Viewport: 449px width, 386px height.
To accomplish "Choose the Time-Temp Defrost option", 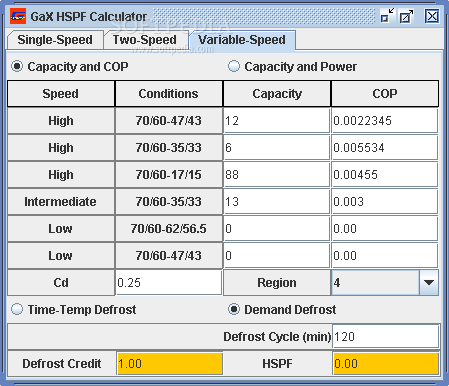I will [74, 309].
